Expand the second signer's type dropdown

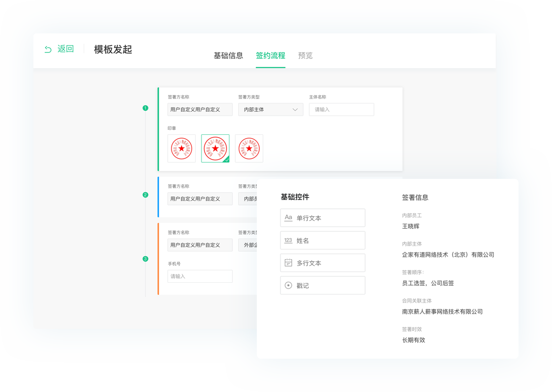click(248, 199)
